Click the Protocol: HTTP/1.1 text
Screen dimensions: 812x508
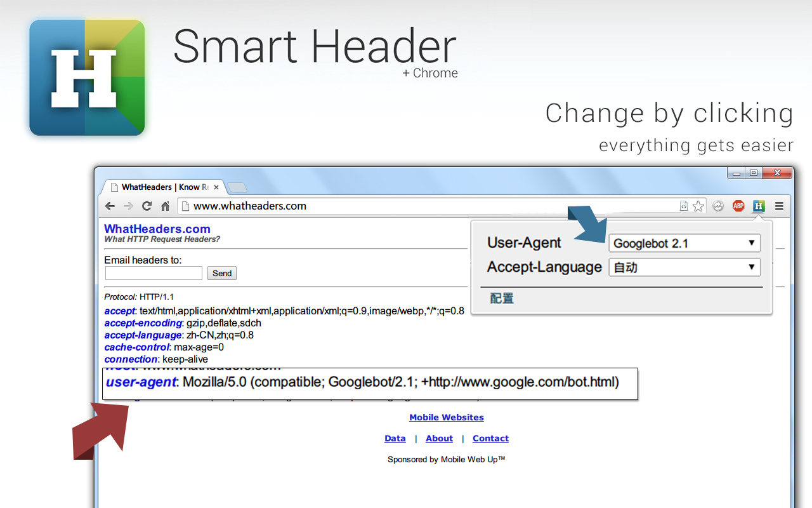tap(139, 297)
